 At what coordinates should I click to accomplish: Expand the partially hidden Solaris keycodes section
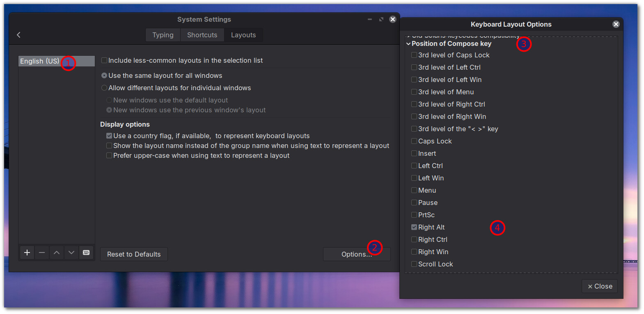[x=408, y=36]
